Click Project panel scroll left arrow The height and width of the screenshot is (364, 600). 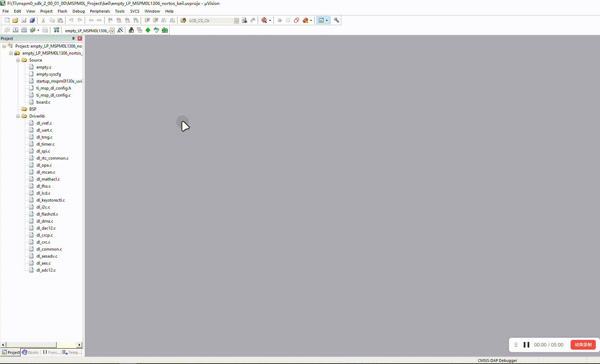pyautogui.click(x=3, y=345)
